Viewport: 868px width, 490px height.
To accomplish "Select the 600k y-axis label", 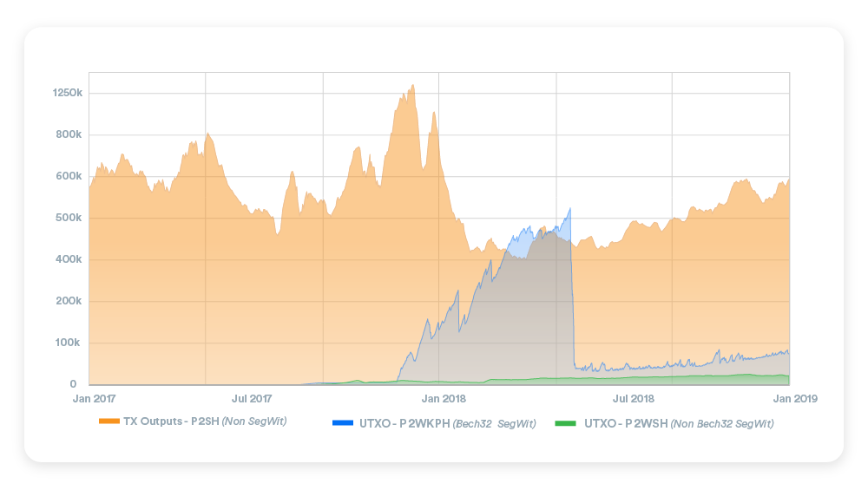I will [68, 176].
